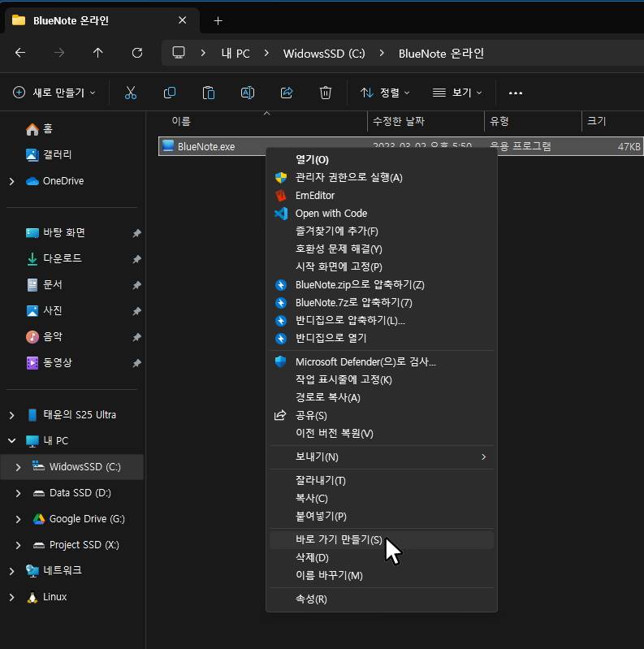Click the admin shield icon in menu

pos(281,178)
